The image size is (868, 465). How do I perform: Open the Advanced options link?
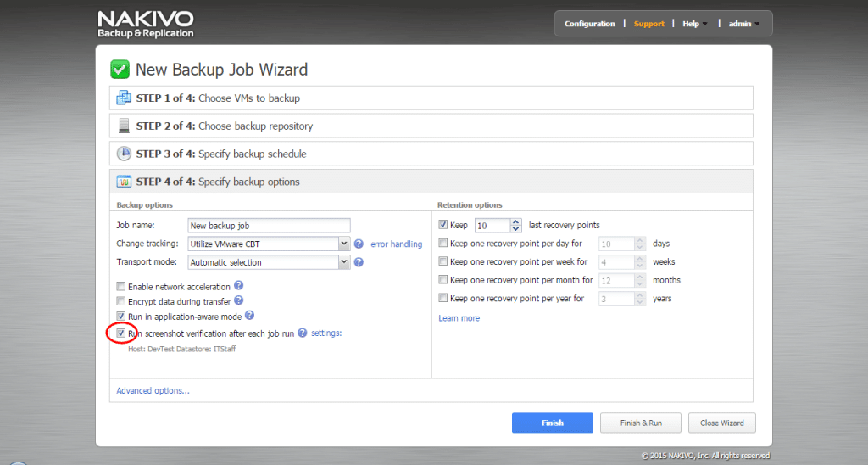click(153, 390)
